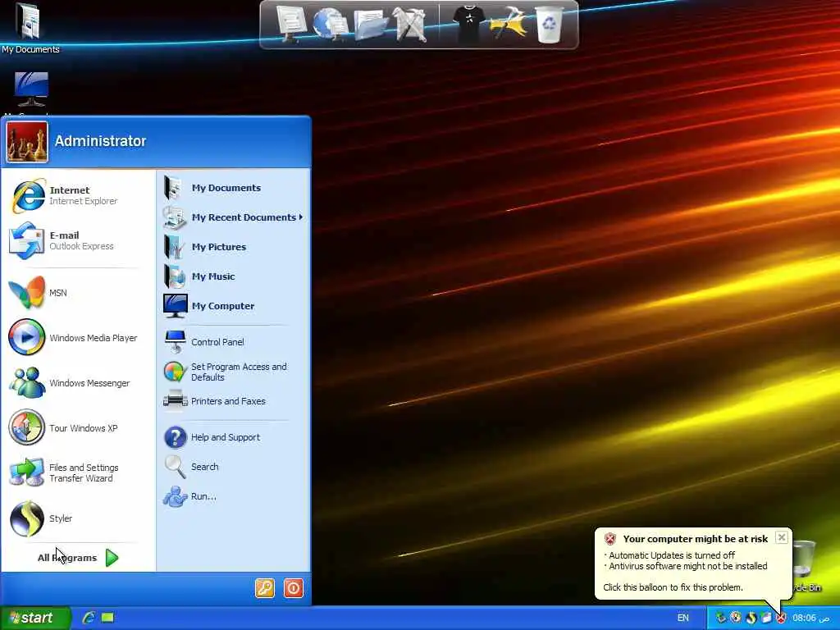Open the My Computer desktop monitor icon
The height and width of the screenshot is (630, 840).
pyautogui.click(x=31, y=90)
